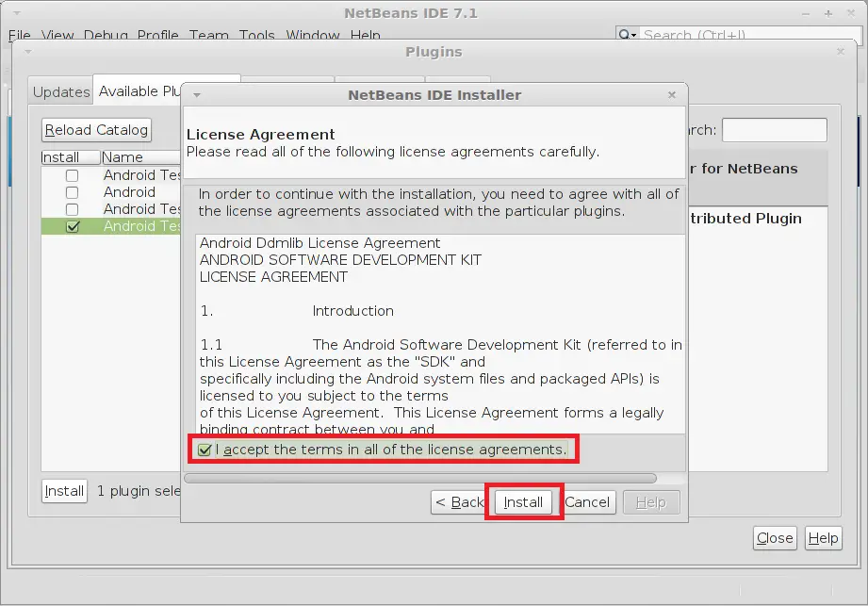Maximize the NetBeans IDE 7.1 main window
Viewport: 868px width, 606px height.
(828, 13)
